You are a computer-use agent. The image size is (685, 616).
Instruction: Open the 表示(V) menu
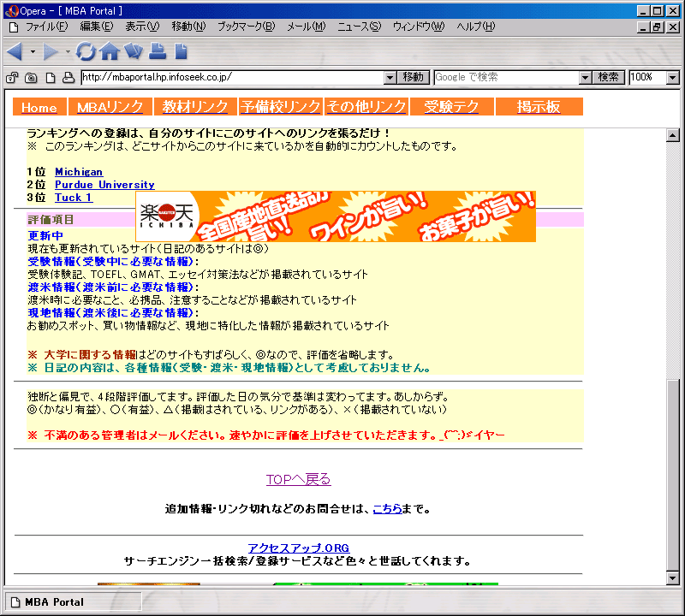[142, 27]
